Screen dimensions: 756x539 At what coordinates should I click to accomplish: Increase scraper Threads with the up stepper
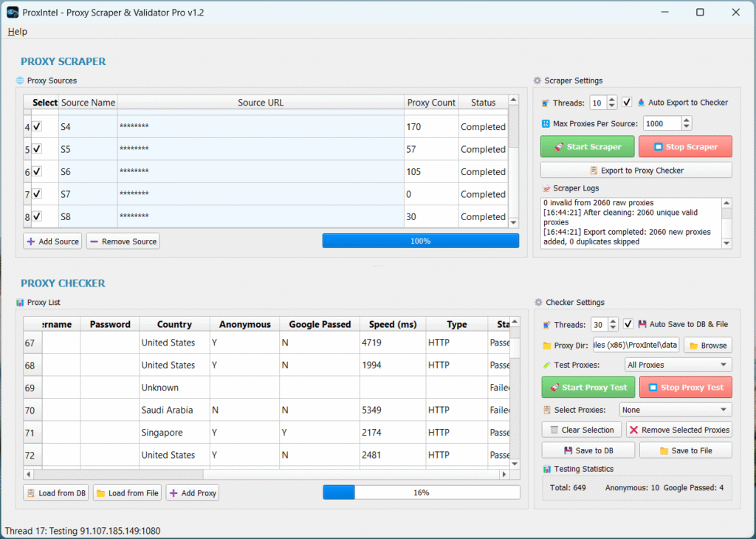pyautogui.click(x=612, y=99)
